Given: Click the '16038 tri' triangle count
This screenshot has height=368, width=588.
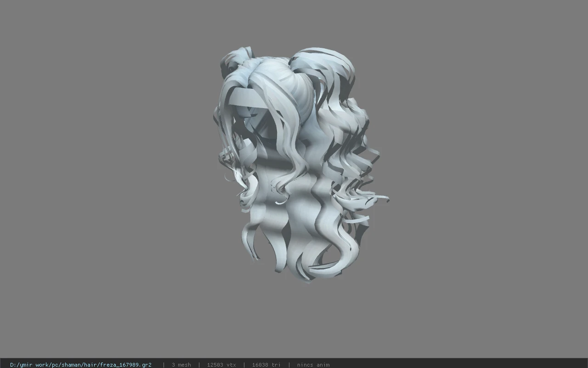Looking at the screenshot, I should point(266,365).
